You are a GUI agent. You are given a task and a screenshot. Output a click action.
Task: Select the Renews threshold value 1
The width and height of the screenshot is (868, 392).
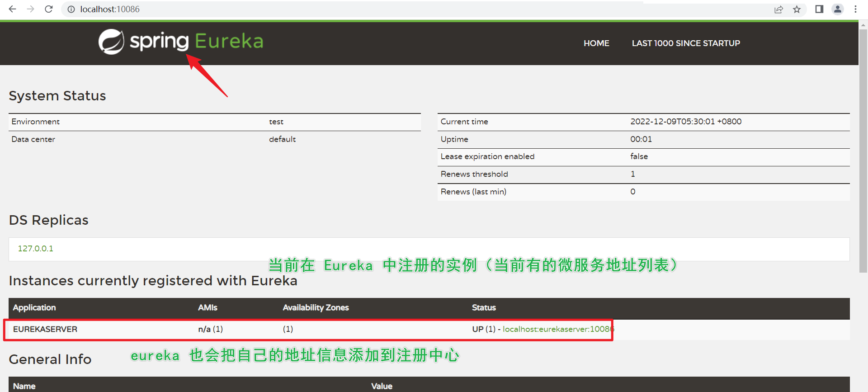(x=633, y=174)
